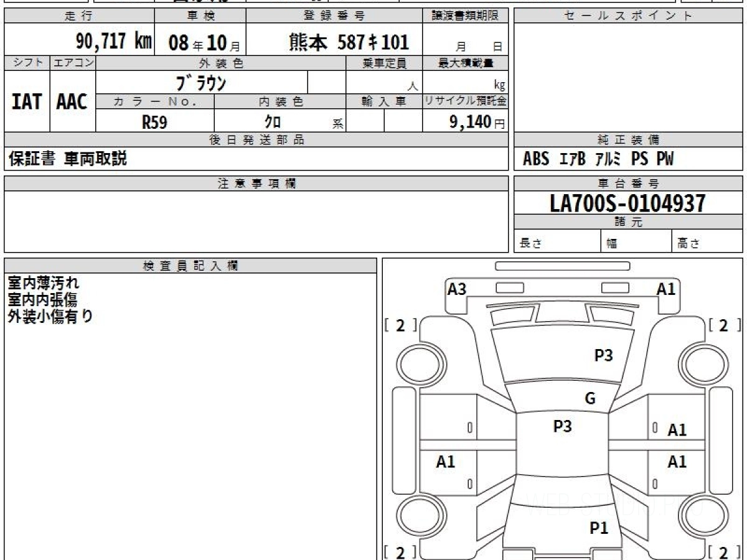Click the 注意事項欄 header
747x560 pixels.
tap(256, 184)
